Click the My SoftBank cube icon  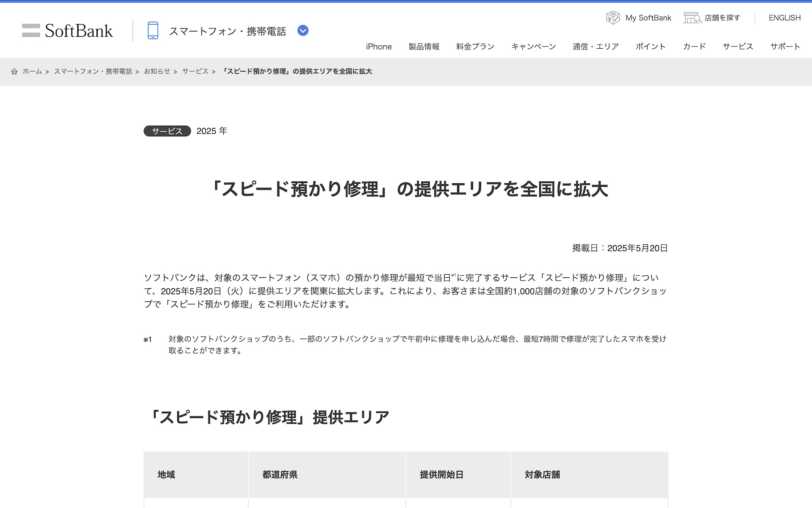click(612, 18)
